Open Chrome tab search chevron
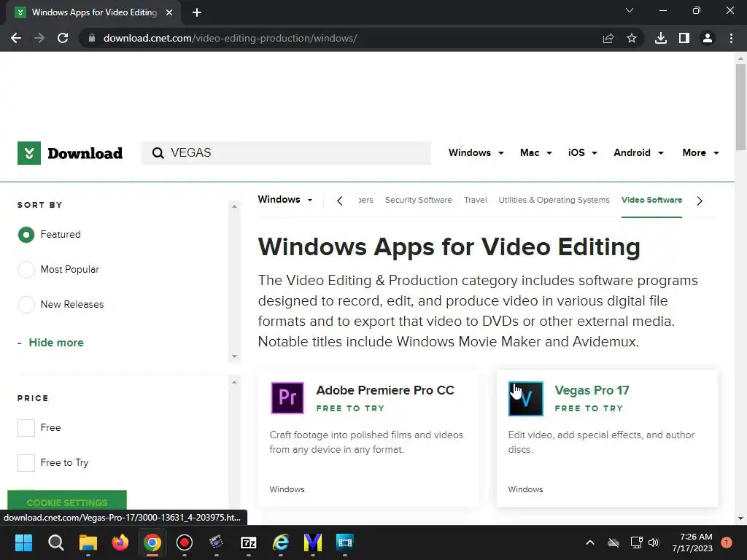Image resolution: width=747 pixels, height=560 pixels. tap(630, 10)
